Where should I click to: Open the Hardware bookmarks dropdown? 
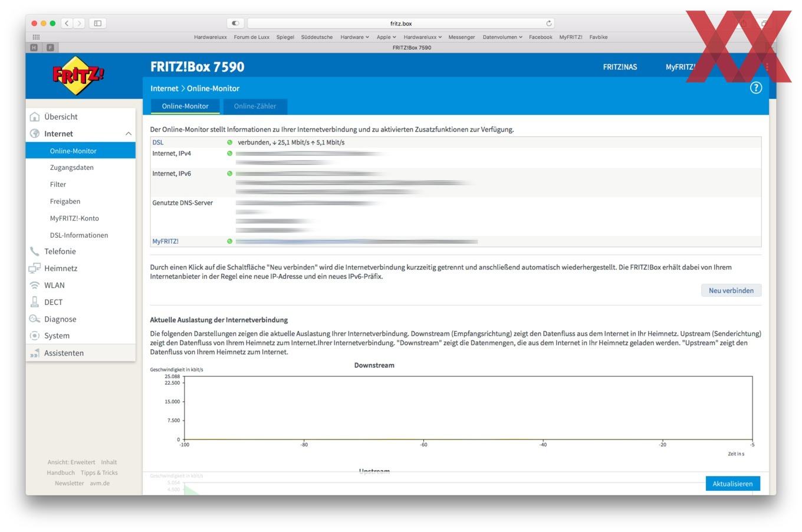354,37
